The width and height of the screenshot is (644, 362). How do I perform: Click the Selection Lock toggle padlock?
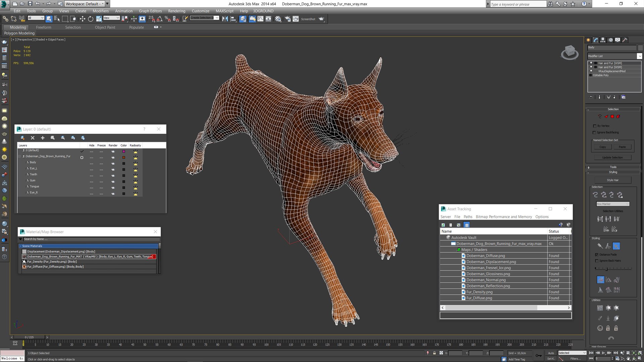pos(434,353)
